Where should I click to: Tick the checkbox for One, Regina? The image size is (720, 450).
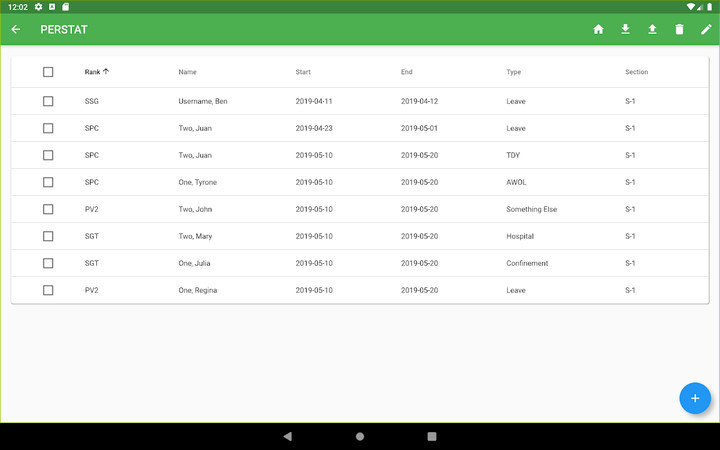[48, 290]
